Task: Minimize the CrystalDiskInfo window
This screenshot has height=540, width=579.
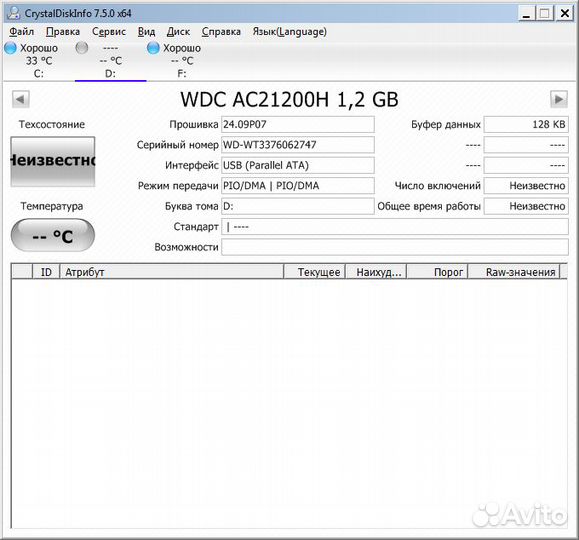Action: pyautogui.click(x=527, y=14)
